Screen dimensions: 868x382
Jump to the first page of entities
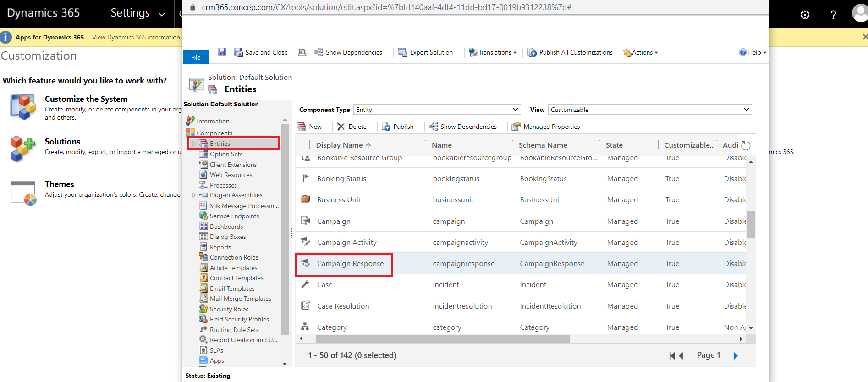click(x=672, y=355)
